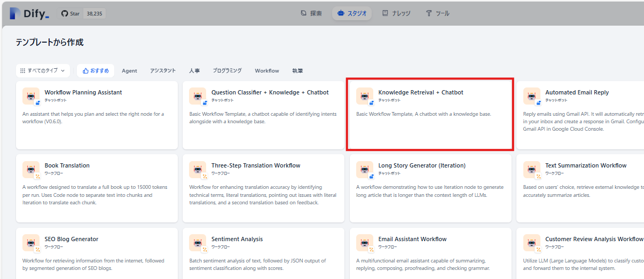Open the Sentiment Analysis title
This screenshot has height=279, width=644.
(237, 239)
